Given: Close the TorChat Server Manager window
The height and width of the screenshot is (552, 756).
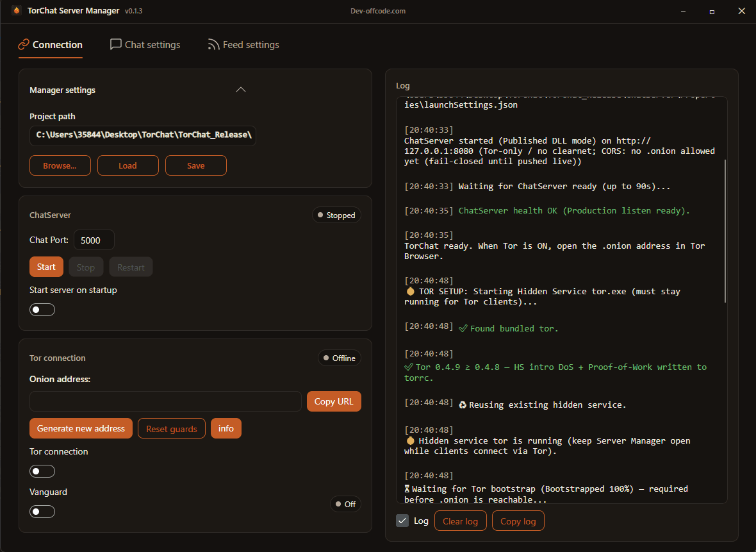Looking at the screenshot, I should 741,11.
